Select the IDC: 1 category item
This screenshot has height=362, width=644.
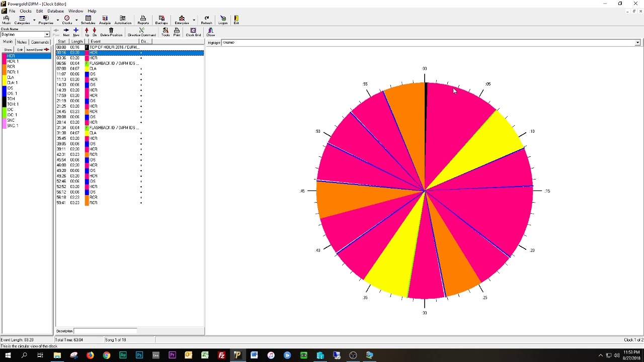click(x=26, y=115)
